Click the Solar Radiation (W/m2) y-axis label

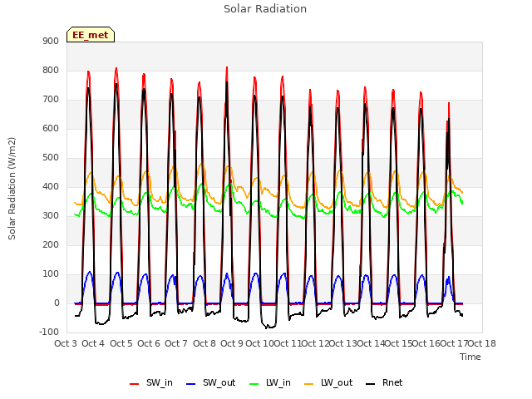[x=12, y=189]
